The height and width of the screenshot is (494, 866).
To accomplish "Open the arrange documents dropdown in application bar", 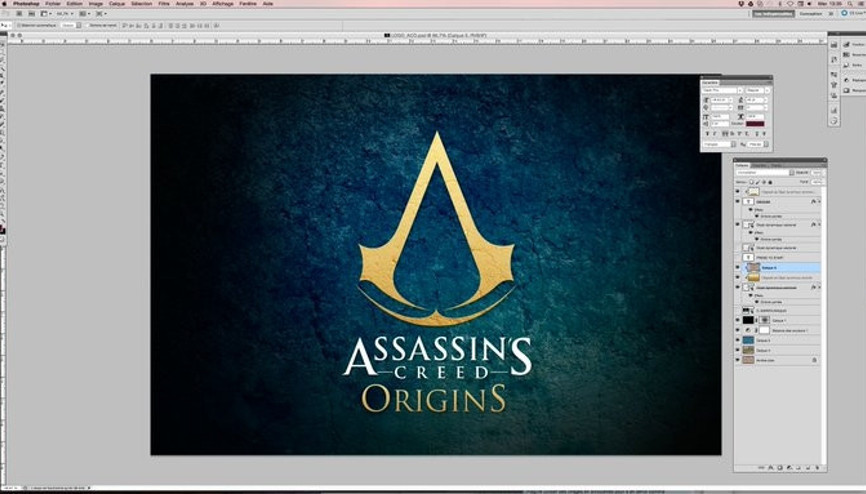I will pos(84,13).
